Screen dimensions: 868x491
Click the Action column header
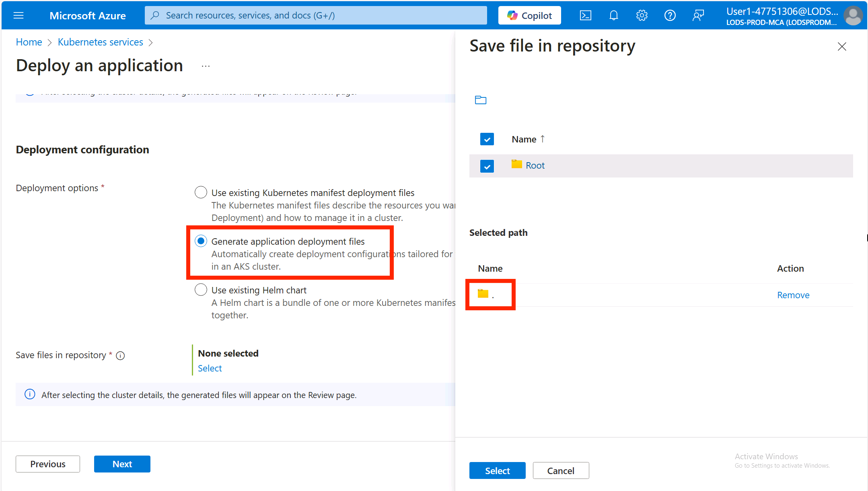790,268
